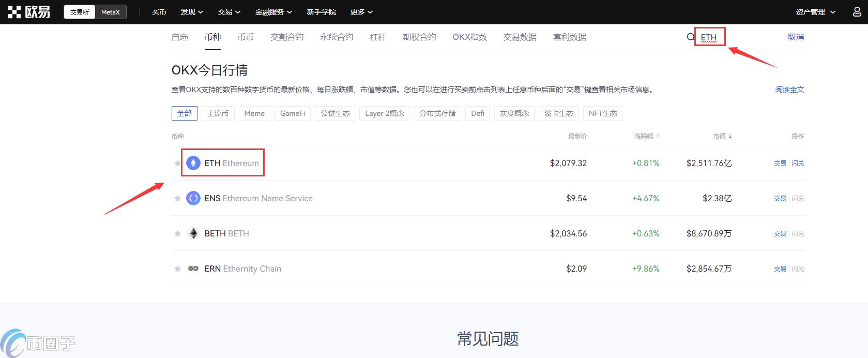Click the search input containing ETH
The height and width of the screenshot is (358, 868).
pyautogui.click(x=710, y=37)
